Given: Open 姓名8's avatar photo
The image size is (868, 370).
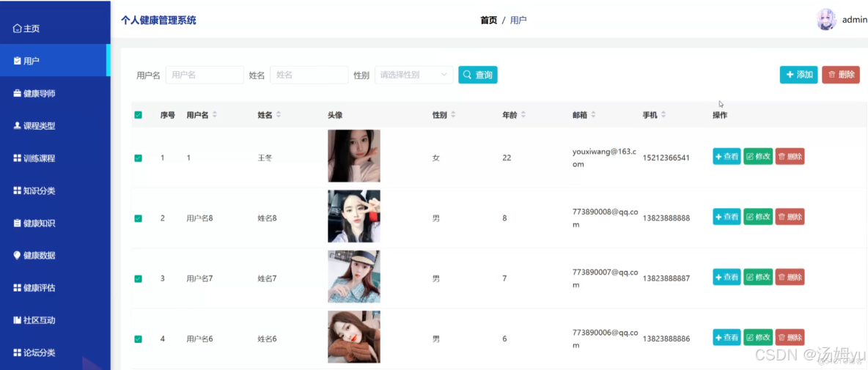Looking at the screenshot, I should pos(354,216).
